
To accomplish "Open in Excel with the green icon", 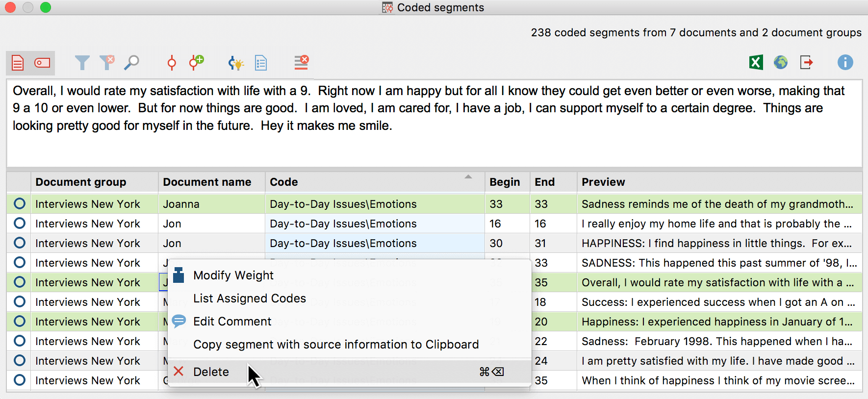I will point(756,63).
